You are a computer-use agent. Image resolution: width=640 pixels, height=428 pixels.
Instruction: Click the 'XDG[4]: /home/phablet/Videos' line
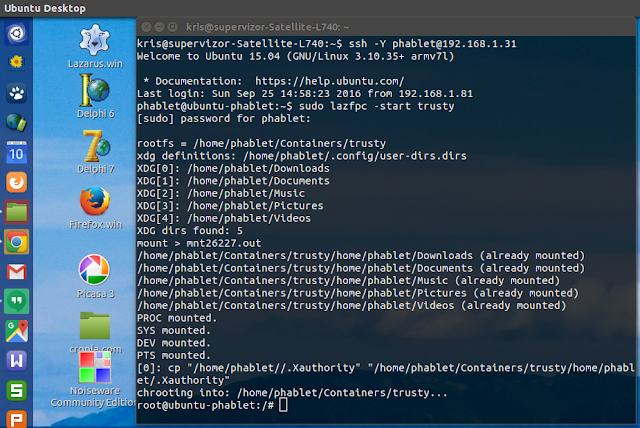pyautogui.click(x=224, y=218)
